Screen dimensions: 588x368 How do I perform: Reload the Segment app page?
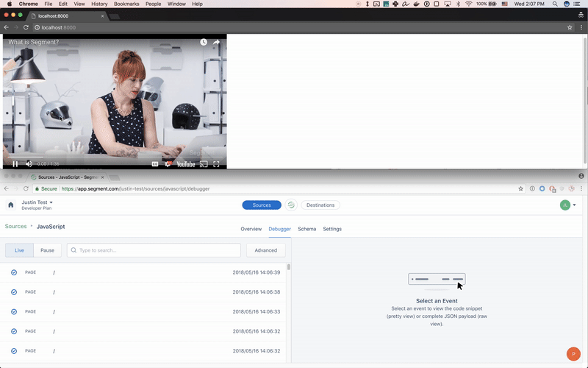click(26, 188)
